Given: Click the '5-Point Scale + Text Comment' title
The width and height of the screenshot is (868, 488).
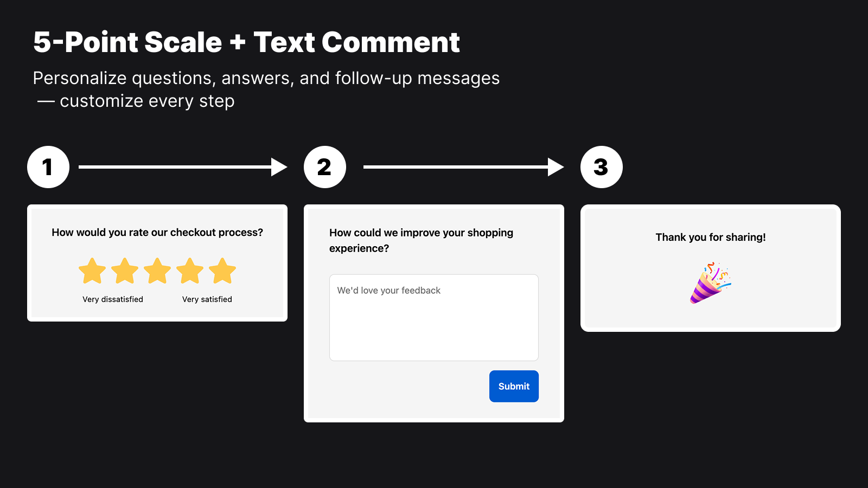Looking at the screenshot, I should point(246,42).
